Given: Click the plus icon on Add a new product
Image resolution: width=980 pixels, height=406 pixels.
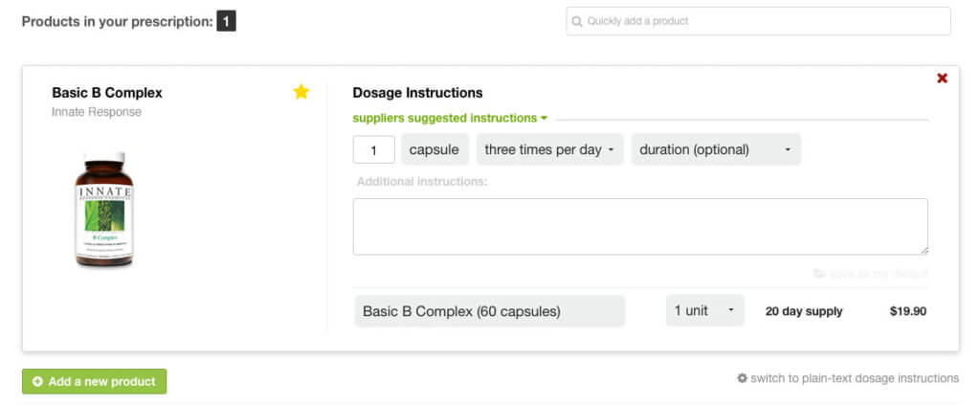Looking at the screenshot, I should click(37, 381).
